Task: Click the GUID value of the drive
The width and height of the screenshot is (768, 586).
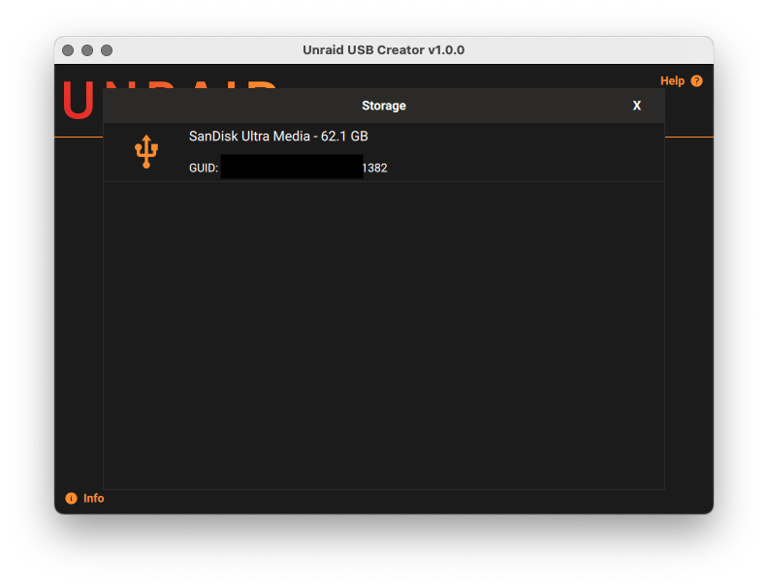Action: click(304, 168)
